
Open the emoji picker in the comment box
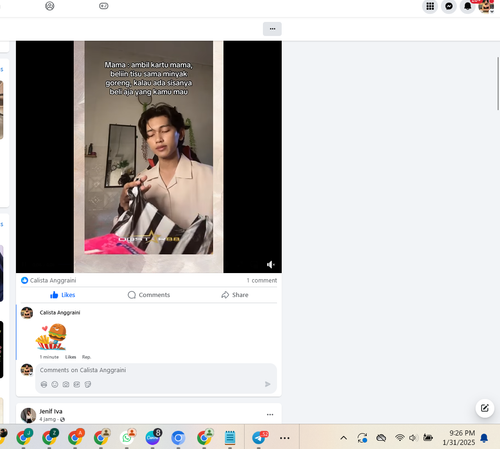pyautogui.click(x=55, y=384)
